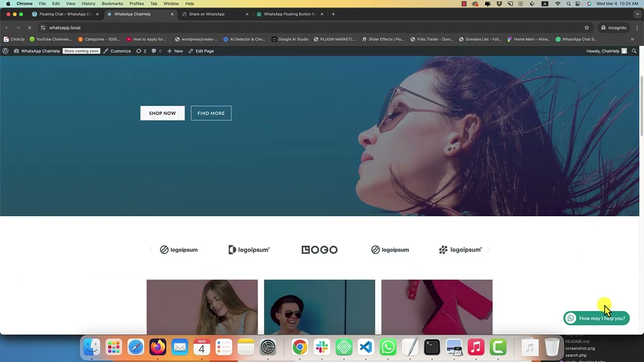Open Visual Studio Code from the Dock
The height and width of the screenshot is (362, 644).
tap(366, 347)
